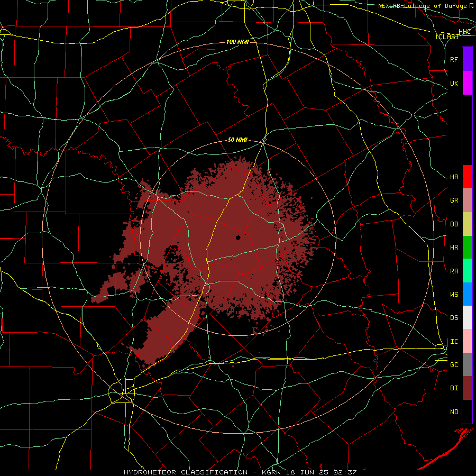Pick the HR green legend swatch
The height and width of the screenshot is (476, 476).
pos(467,248)
